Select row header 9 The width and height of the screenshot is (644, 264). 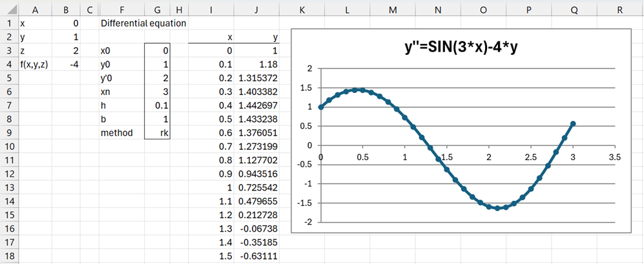9,133
